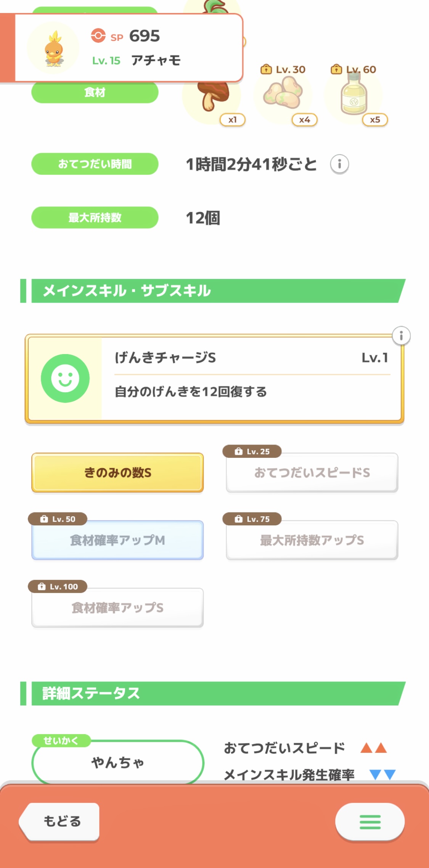The image size is (429, 868).
Task: Tap the 最大所持数 label
Action: (x=95, y=217)
